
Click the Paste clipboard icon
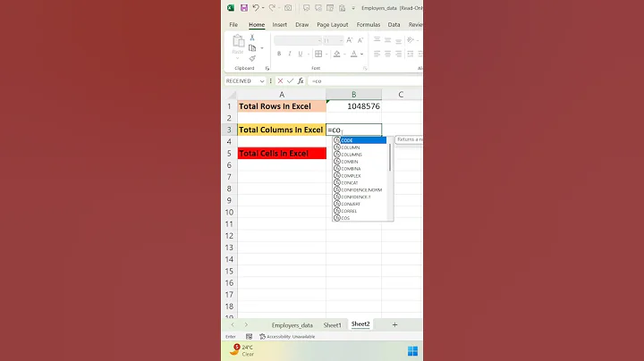238,41
